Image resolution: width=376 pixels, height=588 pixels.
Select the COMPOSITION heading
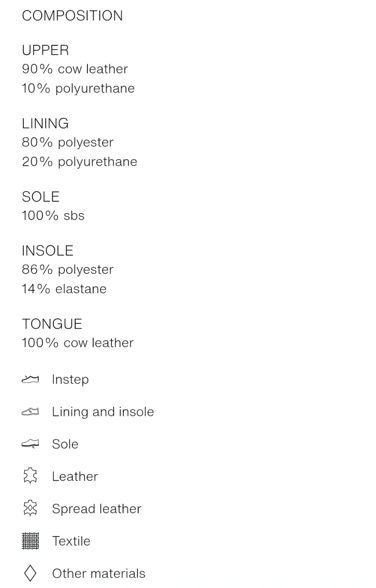point(72,16)
